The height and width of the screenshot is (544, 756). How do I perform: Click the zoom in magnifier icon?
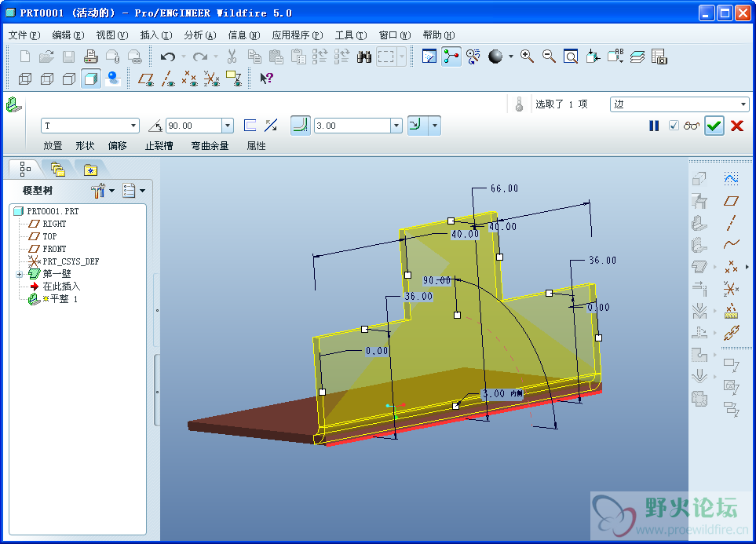tap(527, 57)
